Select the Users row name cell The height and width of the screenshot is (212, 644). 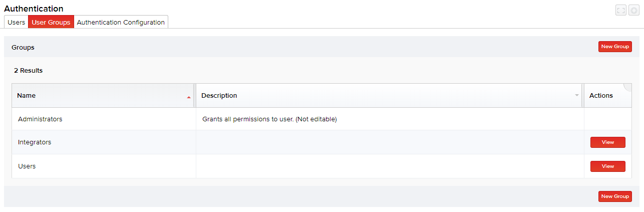click(x=27, y=166)
